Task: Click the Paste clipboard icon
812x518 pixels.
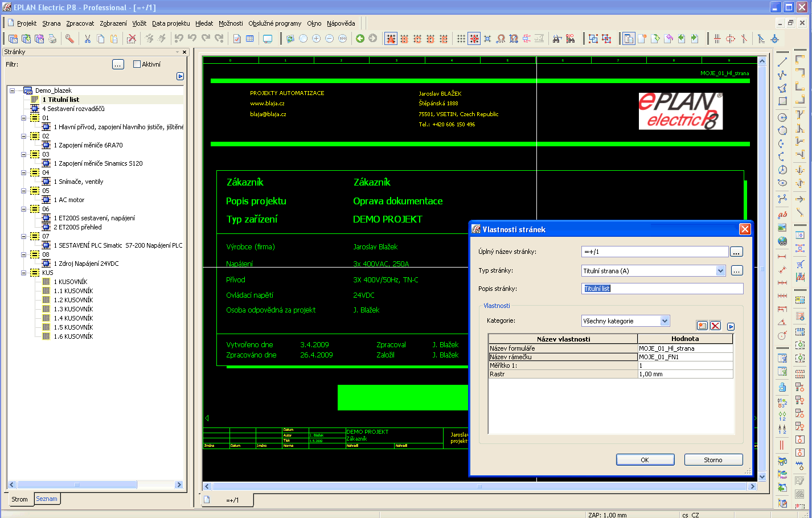Action: click(114, 39)
